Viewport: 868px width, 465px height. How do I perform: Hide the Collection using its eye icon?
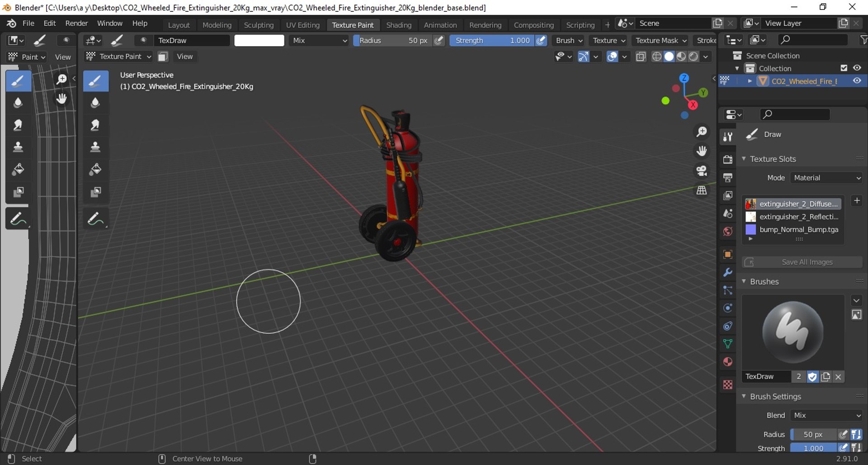tap(857, 68)
